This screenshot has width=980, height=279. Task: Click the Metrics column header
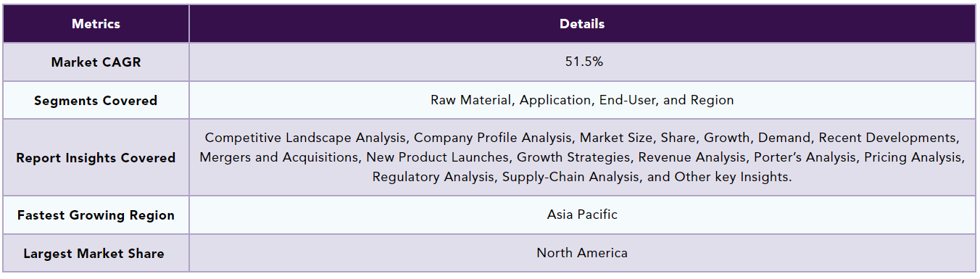96,24
